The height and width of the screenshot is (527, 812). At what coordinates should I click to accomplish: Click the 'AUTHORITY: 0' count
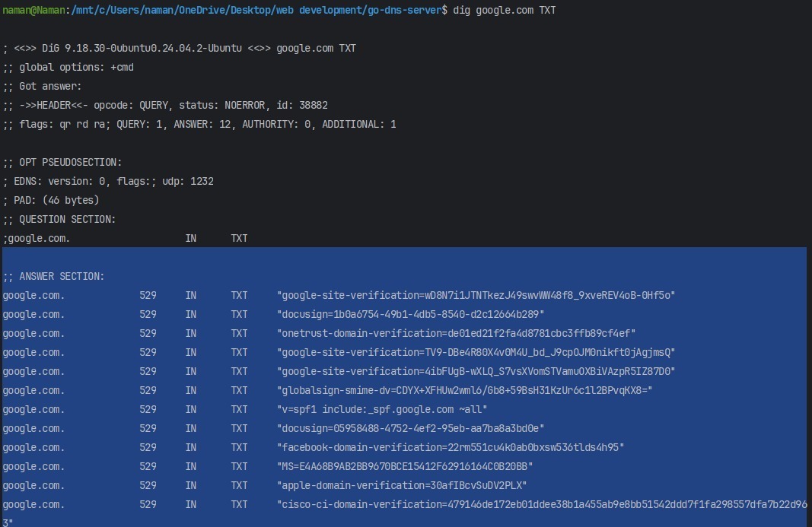point(276,124)
